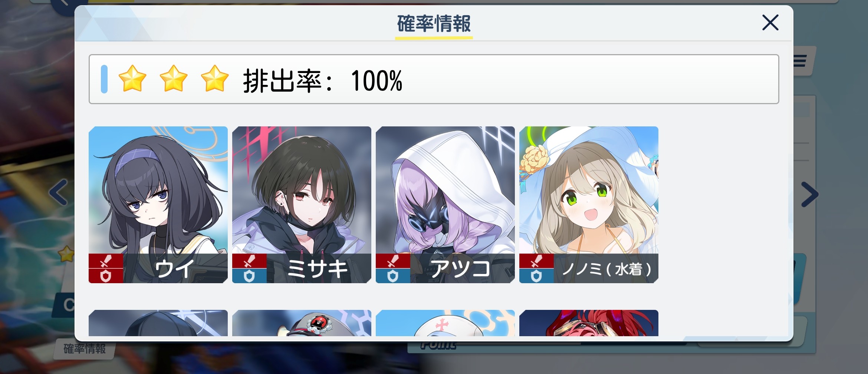The image size is (868, 374).
Task: Click the blue shield icon on アツコ
Action: tap(393, 276)
